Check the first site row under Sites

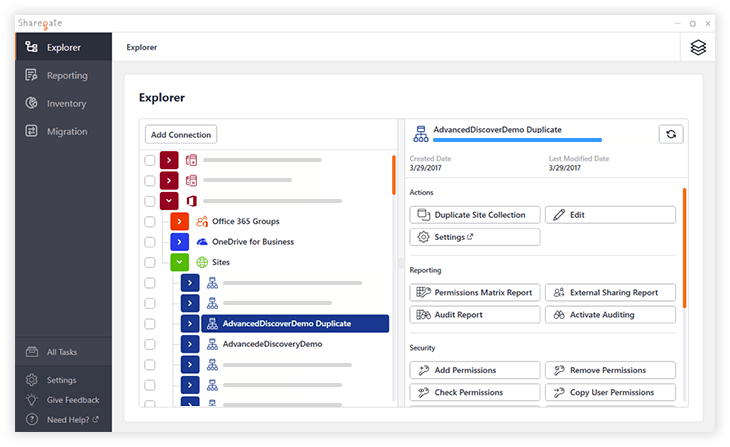click(x=149, y=283)
